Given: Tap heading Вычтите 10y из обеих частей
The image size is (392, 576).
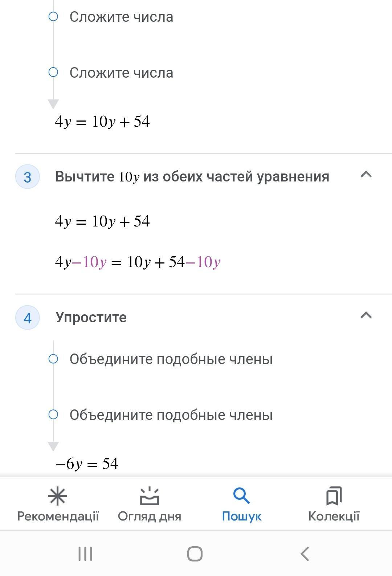Looking at the screenshot, I should (192, 177).
